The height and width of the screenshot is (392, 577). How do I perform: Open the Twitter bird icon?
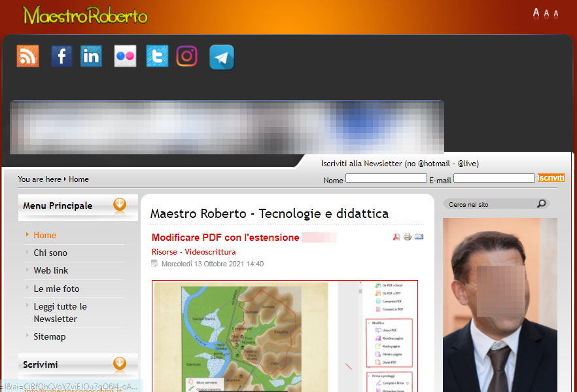coord(157,56)
